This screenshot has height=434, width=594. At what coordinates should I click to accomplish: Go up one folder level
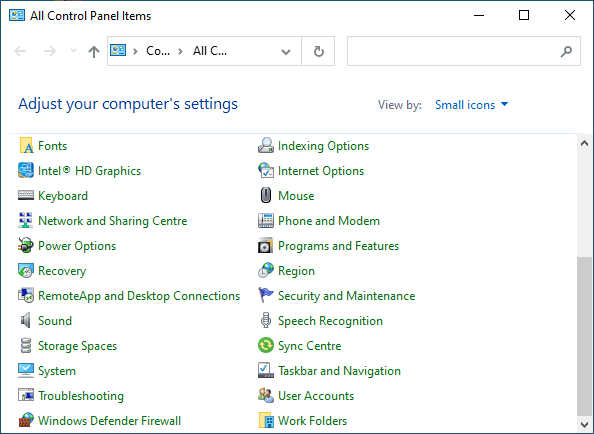94,51
